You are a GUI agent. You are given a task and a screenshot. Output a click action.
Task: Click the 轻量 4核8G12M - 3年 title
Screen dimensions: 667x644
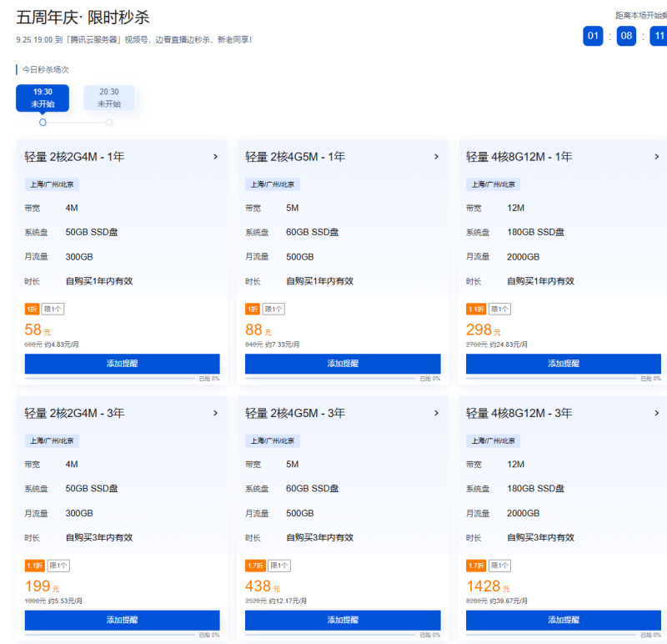click(x=519, y=413)
